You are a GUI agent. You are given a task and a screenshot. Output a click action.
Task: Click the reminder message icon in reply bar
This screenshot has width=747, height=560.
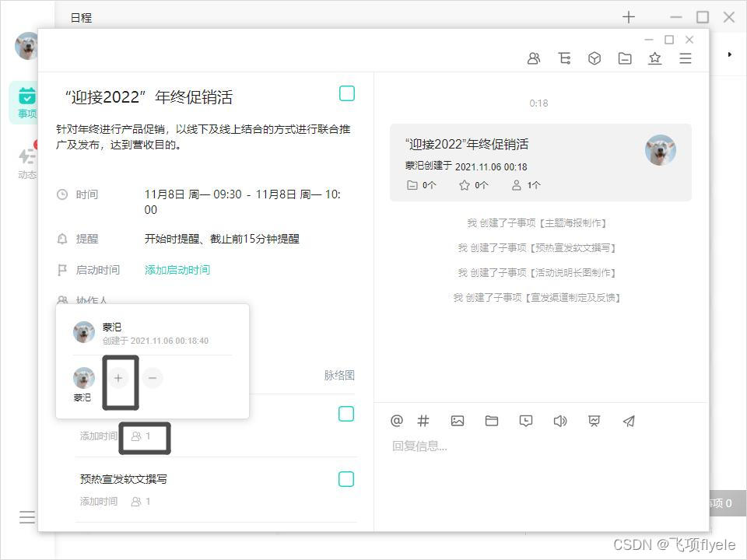tap(525, 421)
